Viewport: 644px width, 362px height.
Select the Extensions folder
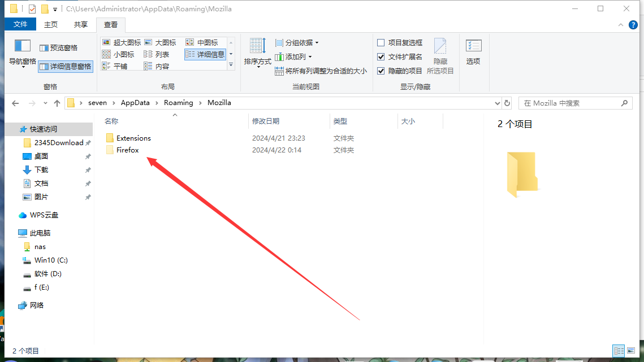[133, 138]
